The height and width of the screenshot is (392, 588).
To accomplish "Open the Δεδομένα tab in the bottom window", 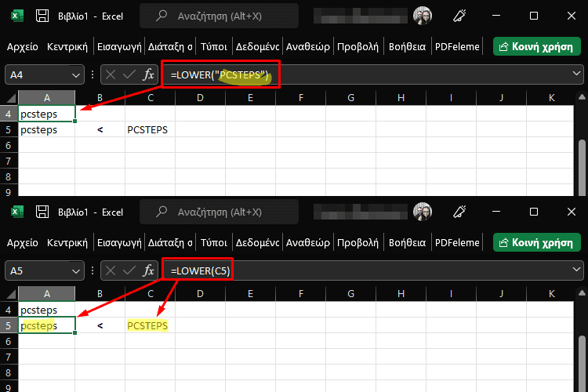I will pos(257,243).
